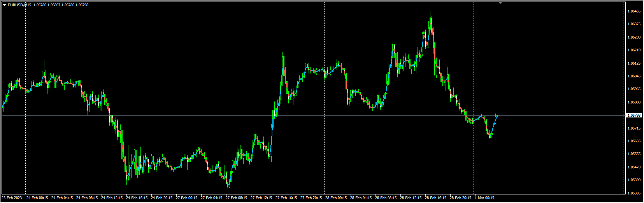Click time axis label 28 Feb 04:15
Screen dimensions: 644x203
(x=361, y=198)
